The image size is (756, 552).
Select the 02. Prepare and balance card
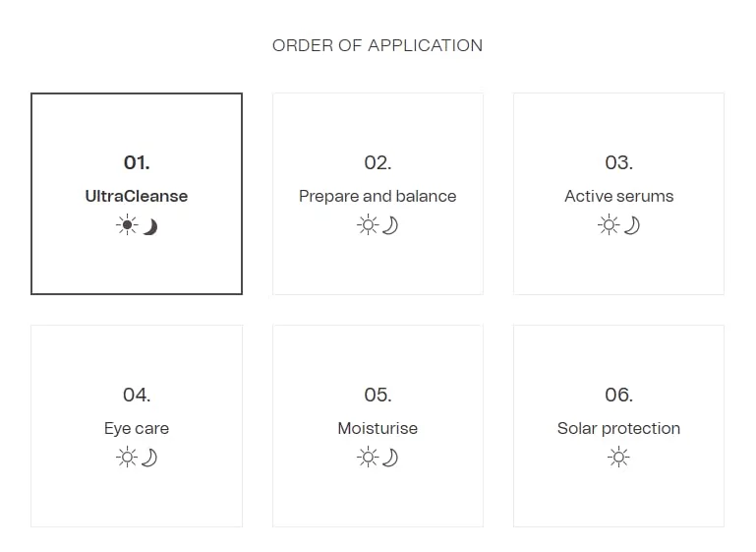378,194
